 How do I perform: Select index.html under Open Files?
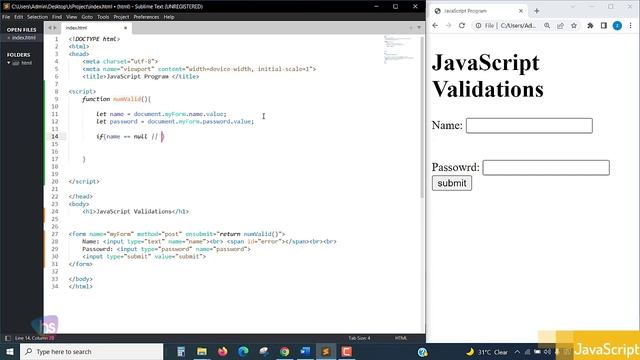[x=23, y=38]
